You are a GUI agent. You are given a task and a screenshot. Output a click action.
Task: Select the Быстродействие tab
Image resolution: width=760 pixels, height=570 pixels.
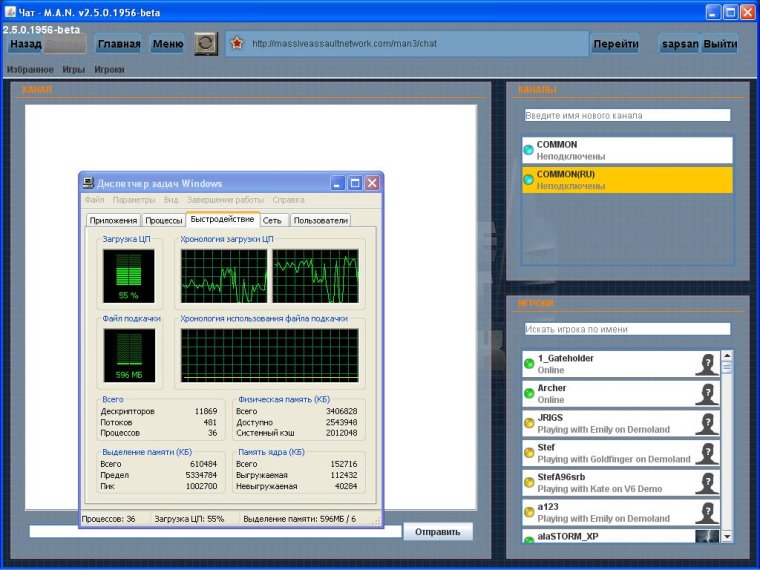(x=222, y=219)
